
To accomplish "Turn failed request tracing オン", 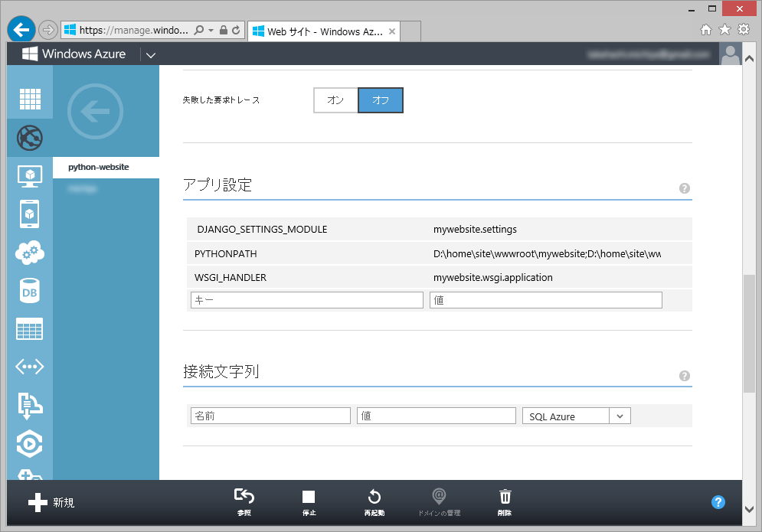I will coord(335,100).
